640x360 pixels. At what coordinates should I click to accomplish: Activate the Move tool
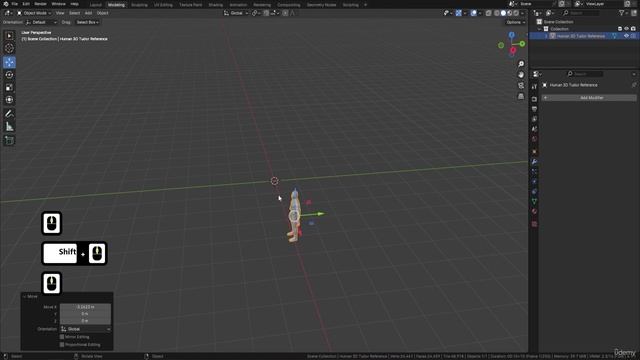pos(9,62)
